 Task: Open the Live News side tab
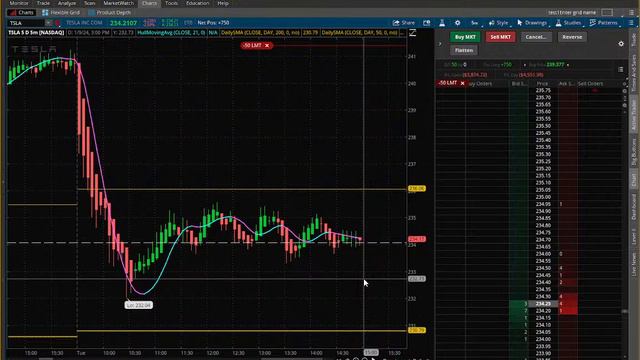click(634, 264)
